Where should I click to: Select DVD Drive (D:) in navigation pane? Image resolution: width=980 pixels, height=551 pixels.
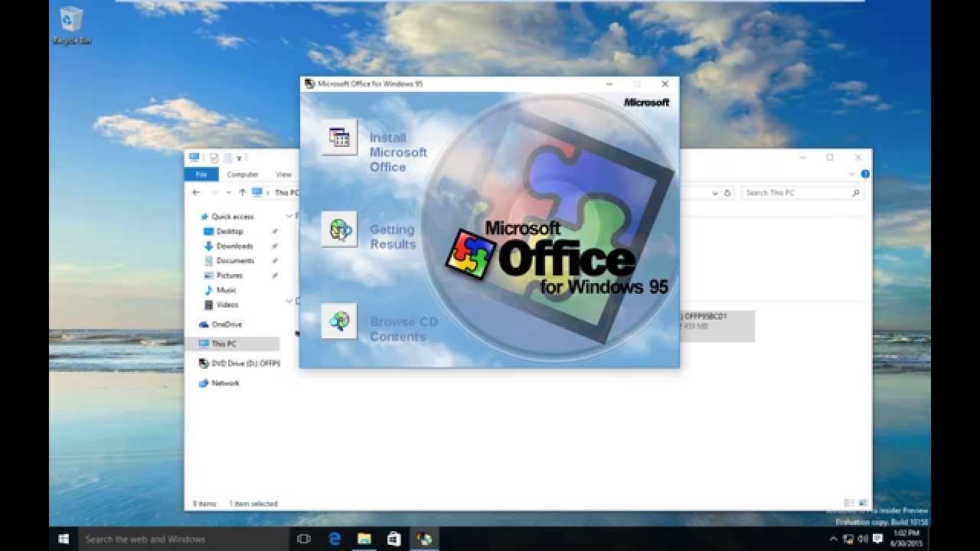point(239,364)
